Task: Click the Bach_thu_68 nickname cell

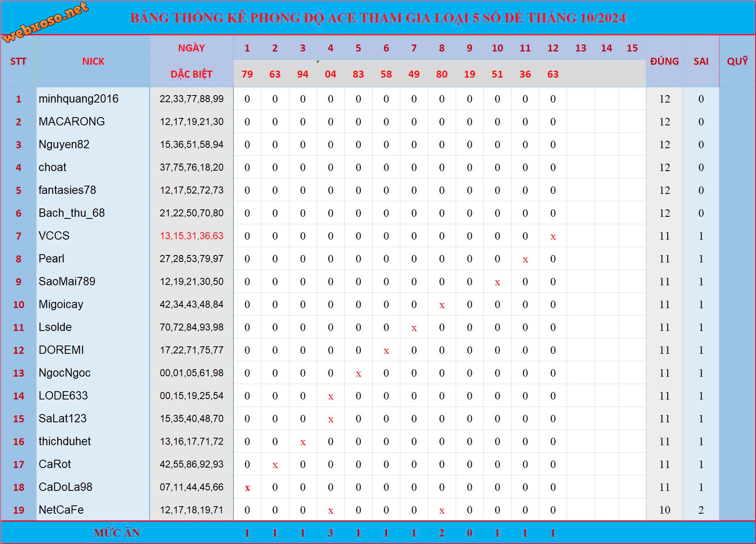Action: (x=71, y=213)
